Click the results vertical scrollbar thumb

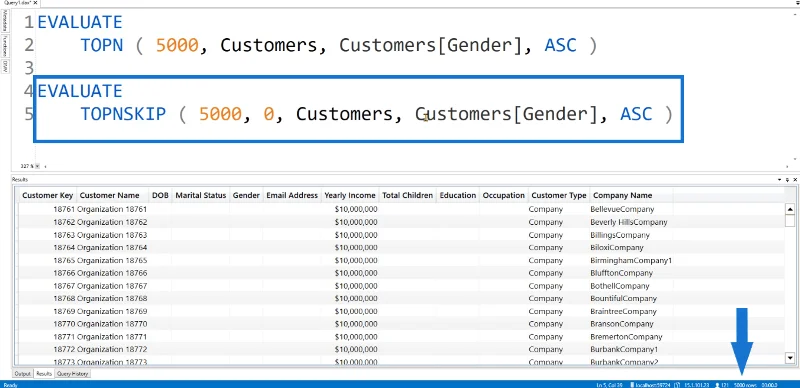click(x=790, y=221)
